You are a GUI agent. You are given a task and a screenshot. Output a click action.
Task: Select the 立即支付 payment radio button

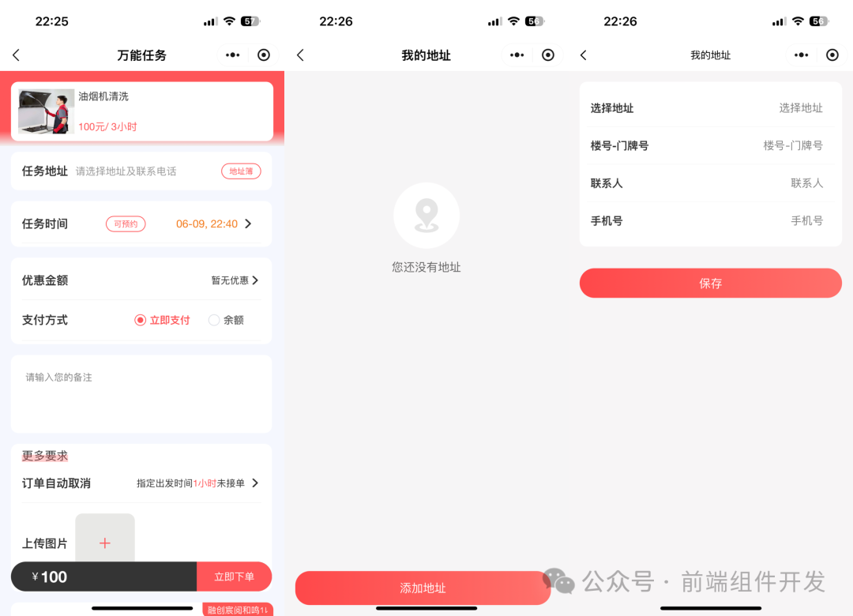[x=141, y=320]
